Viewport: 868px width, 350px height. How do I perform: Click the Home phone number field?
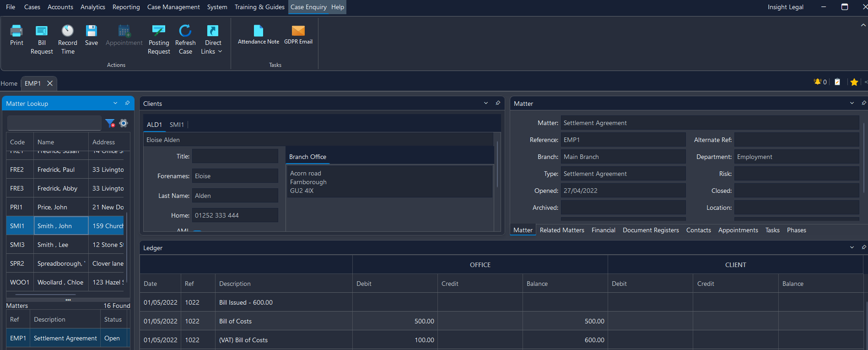point(235,215)
